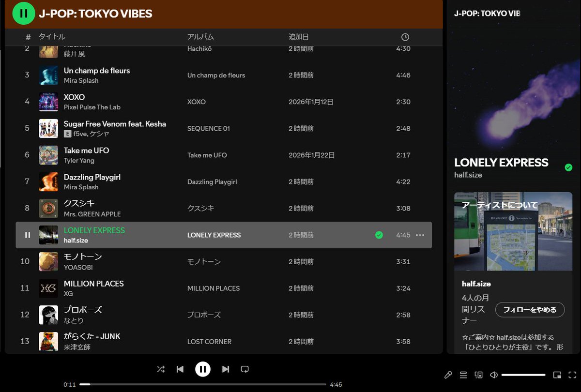Click the Take me UFO cover thumbnail
581x392 pixels.
pos(48,155)
